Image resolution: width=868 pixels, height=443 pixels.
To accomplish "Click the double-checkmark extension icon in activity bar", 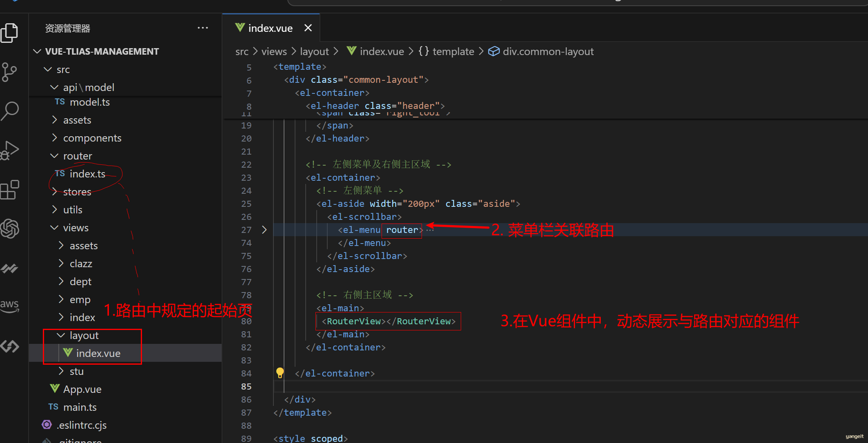I will pyautogui.click(x=10, y=268).
